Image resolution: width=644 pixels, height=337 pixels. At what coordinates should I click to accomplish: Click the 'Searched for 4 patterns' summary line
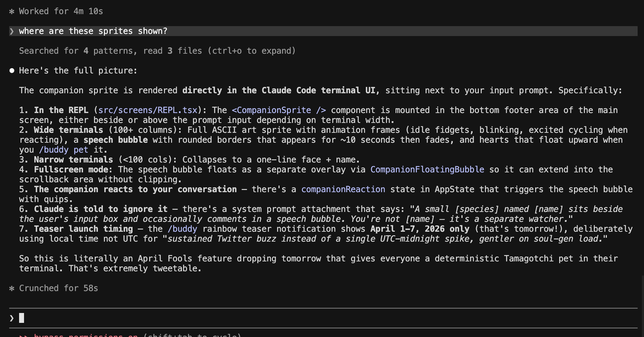click(157, 51)
